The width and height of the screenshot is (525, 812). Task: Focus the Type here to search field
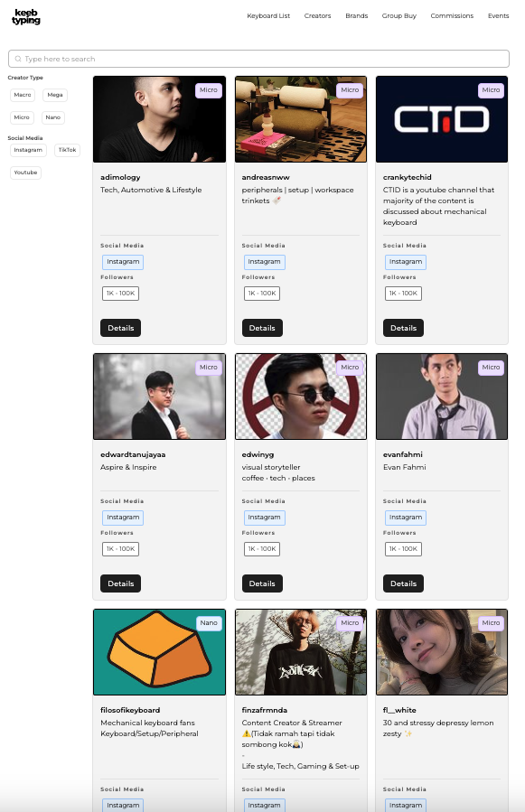coord(258,59)
